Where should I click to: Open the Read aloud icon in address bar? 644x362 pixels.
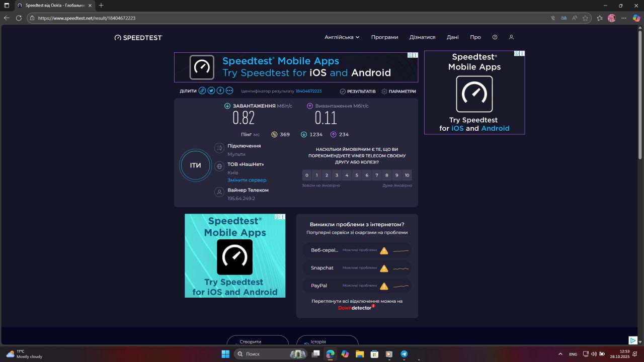pos(574,18)
